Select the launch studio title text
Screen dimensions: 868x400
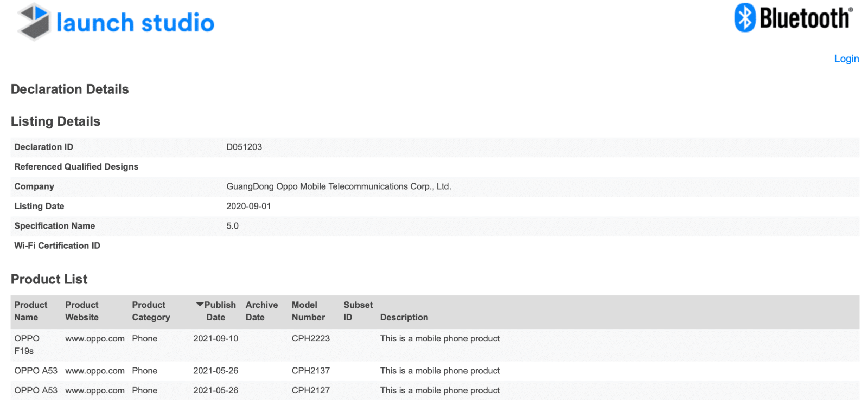pos(135,23)
